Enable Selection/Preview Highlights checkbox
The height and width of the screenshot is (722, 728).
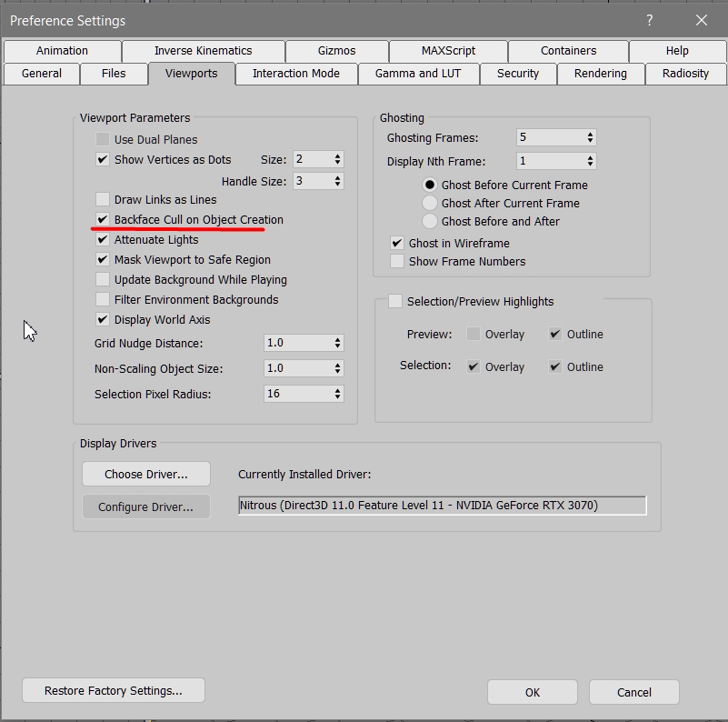pyautogui.click(x=395, y=301)
